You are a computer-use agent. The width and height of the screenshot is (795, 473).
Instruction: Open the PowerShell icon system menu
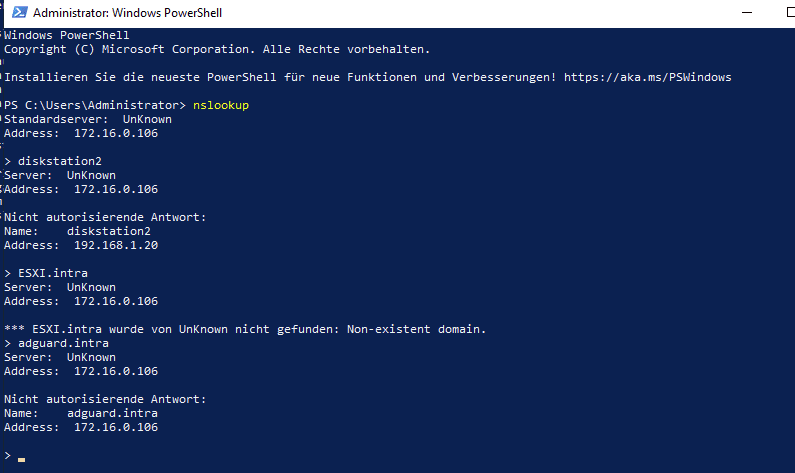[19, 12]
